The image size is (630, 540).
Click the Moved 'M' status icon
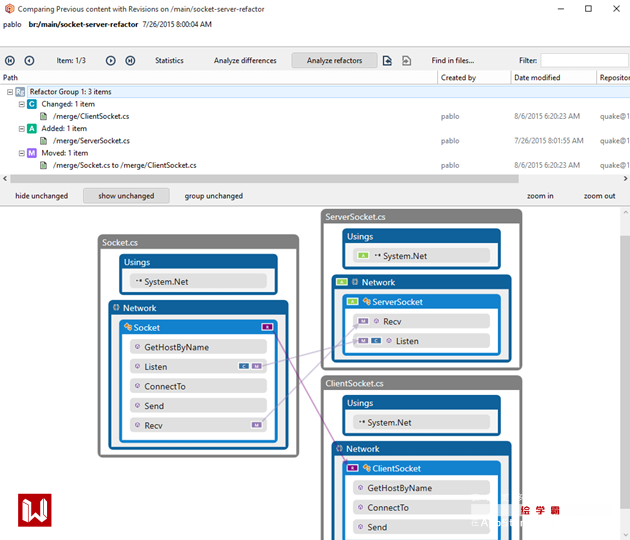pos(32,153)
